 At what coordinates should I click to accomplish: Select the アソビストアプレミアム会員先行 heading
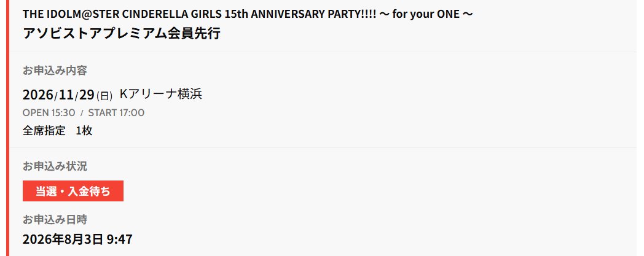tap(122, 33)
